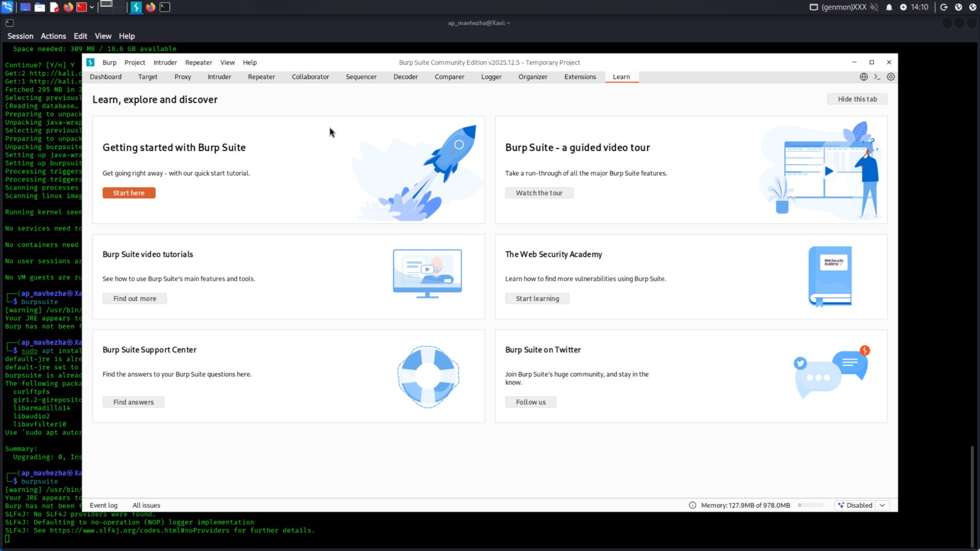Click the show desktop icon in panel
This screenshot has height=551, width=980.
pos(25,7)
